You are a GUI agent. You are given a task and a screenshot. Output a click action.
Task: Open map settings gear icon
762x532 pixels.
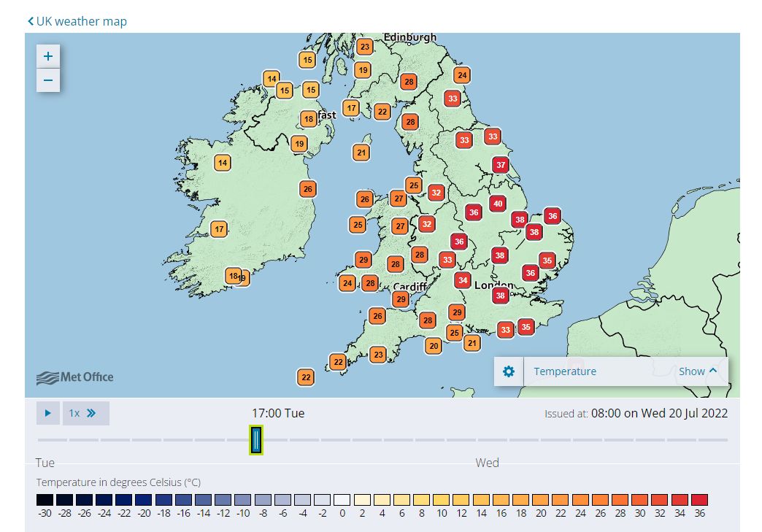click(x=508, y=371)
